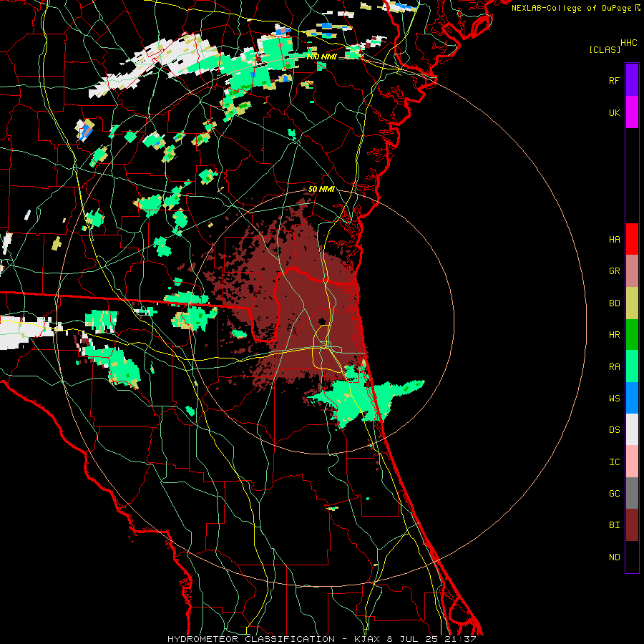Image resolution: width=644 pixels, height=644 pixels.
Task: Select the IC light pink legend swatch
Action: 632,462
